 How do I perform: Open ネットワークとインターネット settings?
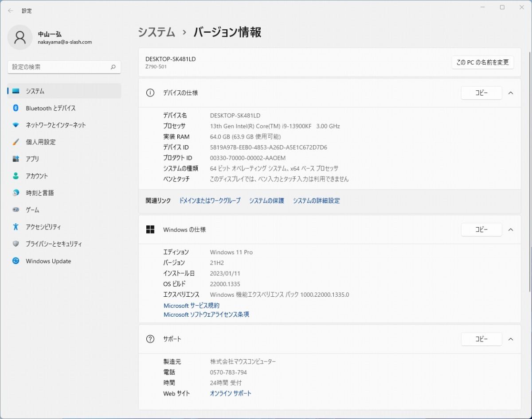[x=64, y=125]
